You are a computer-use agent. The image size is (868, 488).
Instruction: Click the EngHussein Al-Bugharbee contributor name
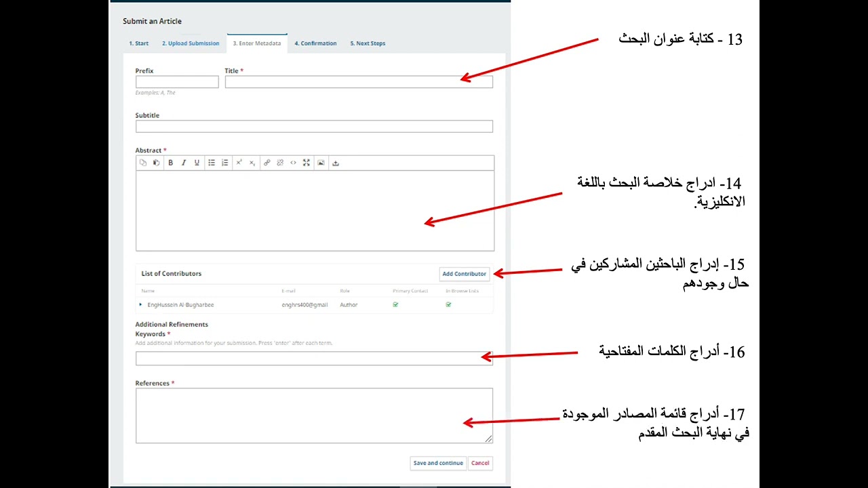pos(180,305)
